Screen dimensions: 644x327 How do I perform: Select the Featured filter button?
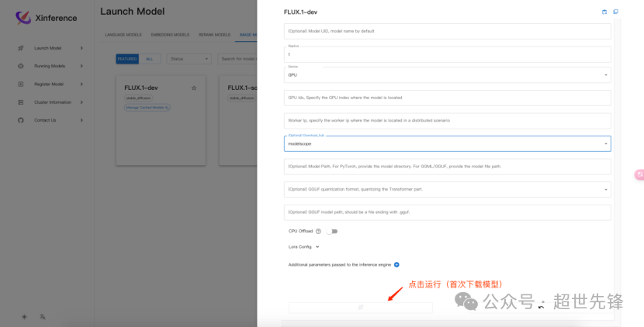[127, 59]
